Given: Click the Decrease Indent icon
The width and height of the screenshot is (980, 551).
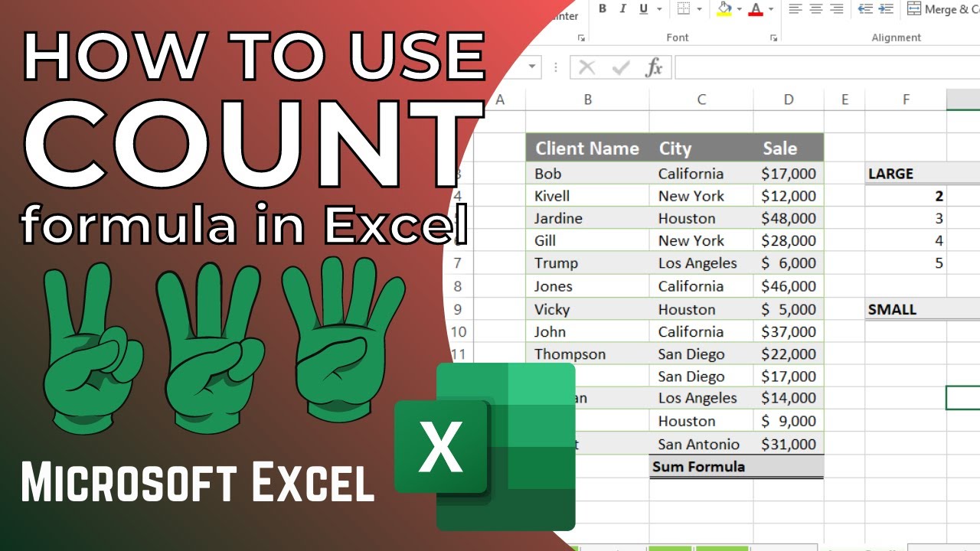Looking at the screenshot, I should 866,9.
